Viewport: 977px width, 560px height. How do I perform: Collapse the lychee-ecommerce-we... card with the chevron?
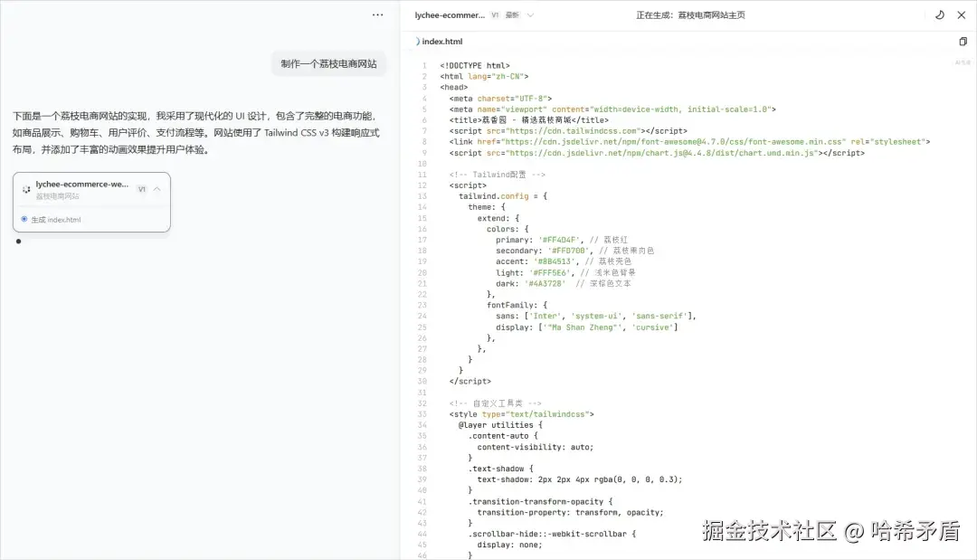[157, 189]
